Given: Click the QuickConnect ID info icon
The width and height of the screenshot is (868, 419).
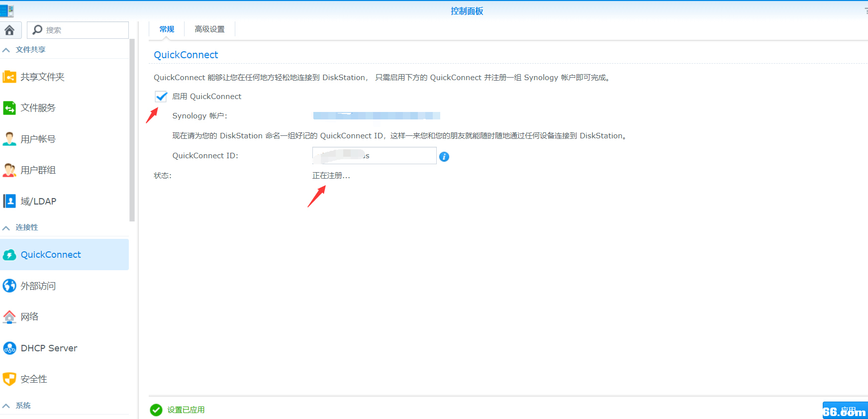Looking at the screenshot, I should [444, 157].
